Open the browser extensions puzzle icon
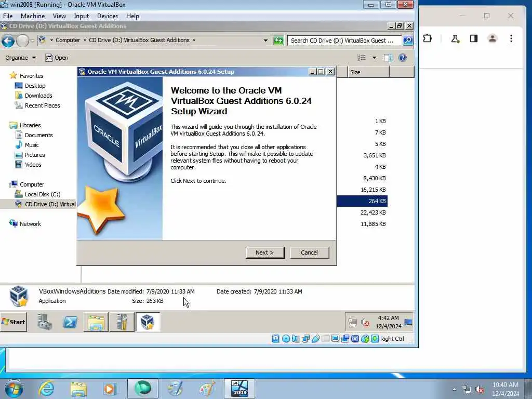Screen dimensions: 532x399 click(428, 38)
